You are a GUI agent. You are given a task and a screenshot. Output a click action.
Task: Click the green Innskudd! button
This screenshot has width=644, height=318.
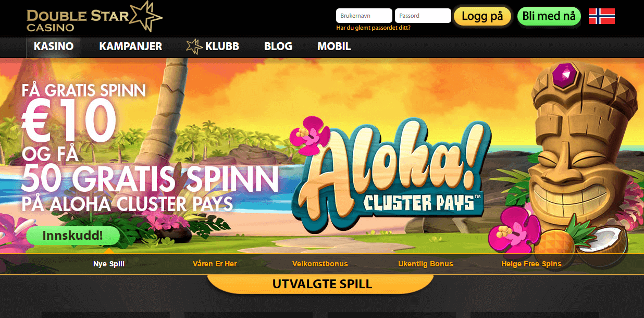73,236
